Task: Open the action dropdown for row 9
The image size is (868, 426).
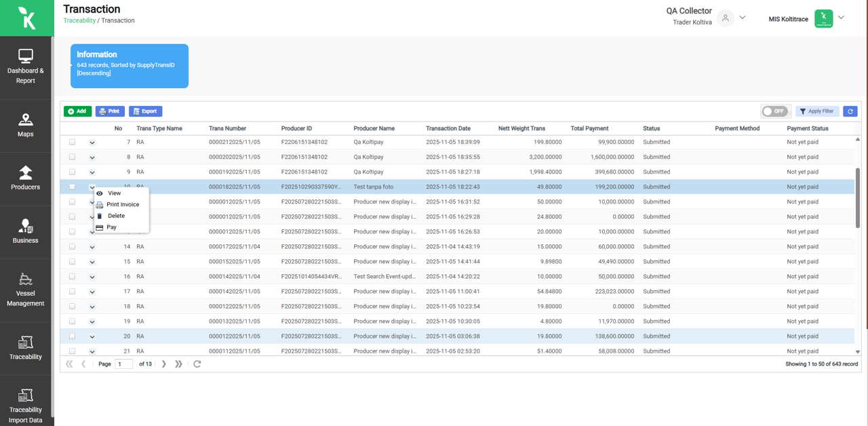Action: click(x=92, y=172)
